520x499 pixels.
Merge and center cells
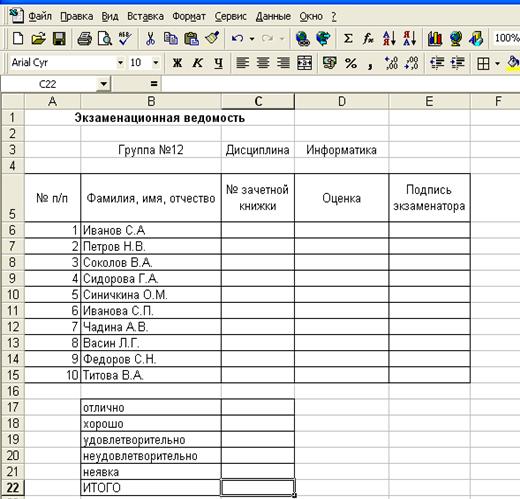pos(304,63)
